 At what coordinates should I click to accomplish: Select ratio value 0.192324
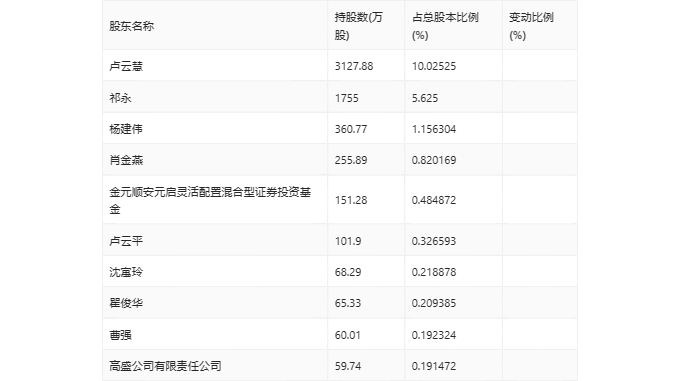(x=434, y=335)
